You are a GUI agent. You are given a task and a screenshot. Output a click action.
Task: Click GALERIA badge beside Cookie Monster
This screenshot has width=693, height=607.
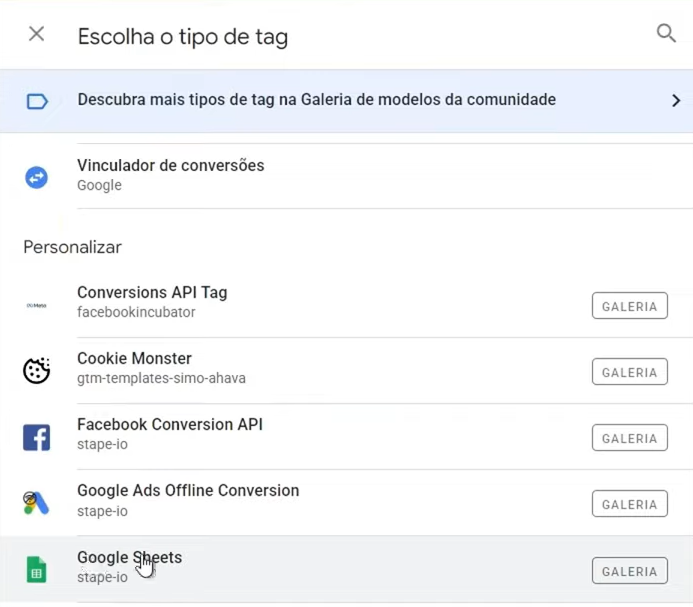629,372
